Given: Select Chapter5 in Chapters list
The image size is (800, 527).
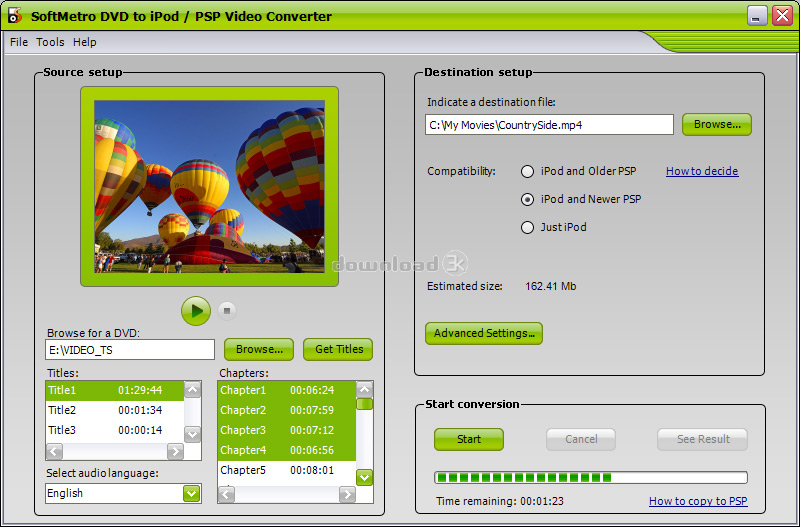Looking at the screenshot, I should point(287,470).
